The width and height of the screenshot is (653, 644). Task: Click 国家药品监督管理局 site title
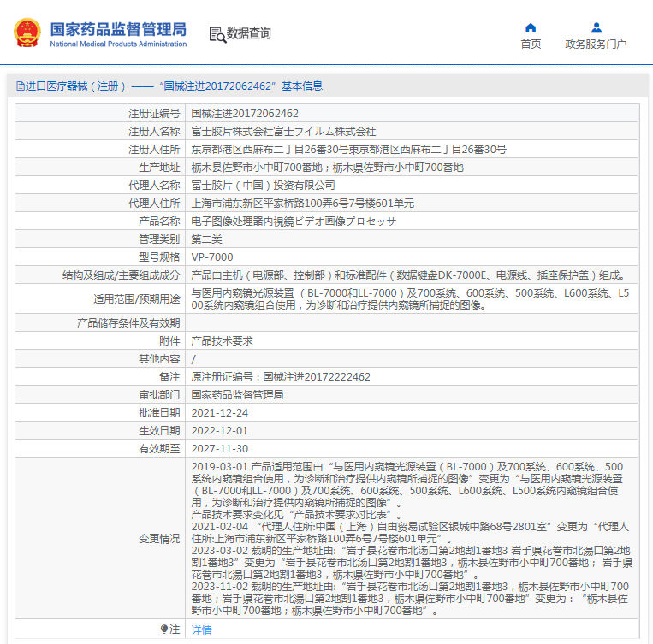(x=118, y=29)
